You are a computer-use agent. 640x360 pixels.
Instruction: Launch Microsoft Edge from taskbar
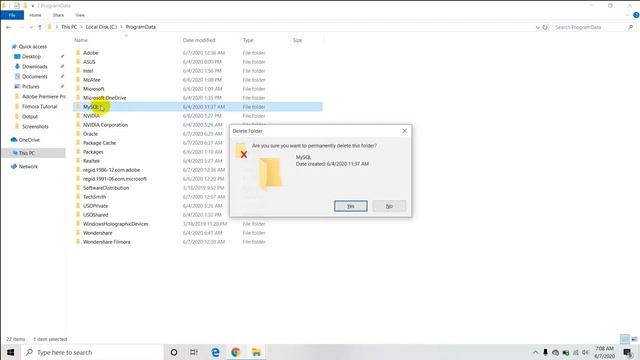coord(215,352)
